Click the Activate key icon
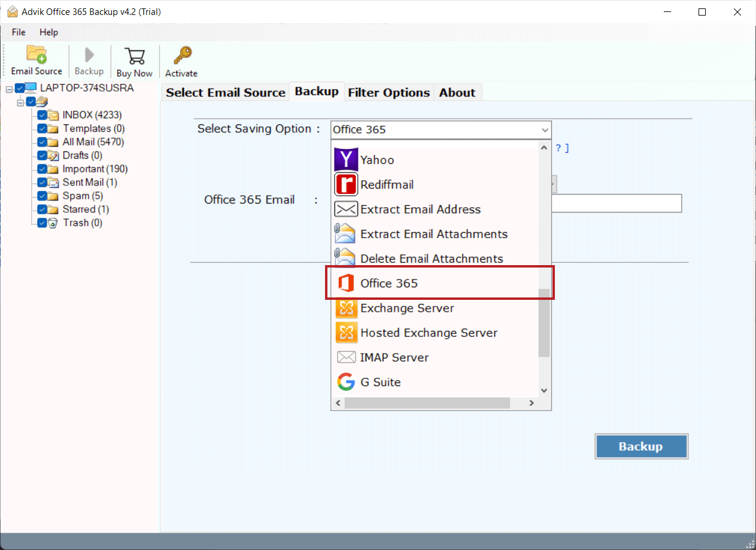The width and height of the screenshot is (756, 550). pyautogui.click(x=180, y=60)
